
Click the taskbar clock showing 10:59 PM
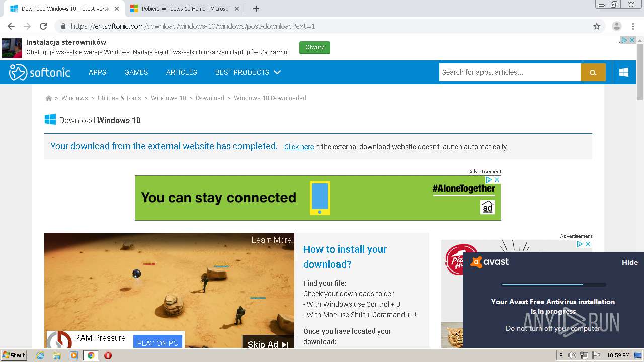[x=618, y=355]
